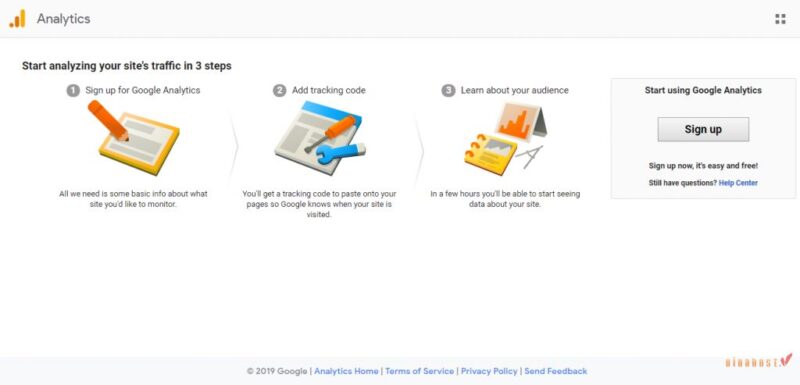The height and width of the screenshot is (385, 800).
Task: Select the 'Add tracking code' step heading
Action: pyautogui.click(x=329, y=90)
